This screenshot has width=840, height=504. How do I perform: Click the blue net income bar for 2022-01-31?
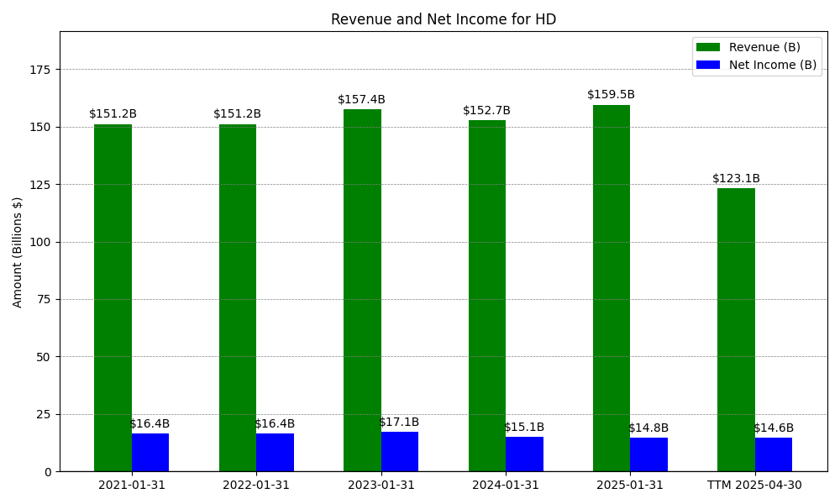pyautogui.click(x=275, y=453)
